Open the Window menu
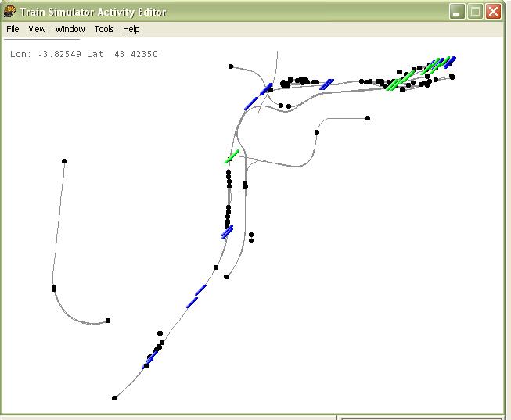 70,29
